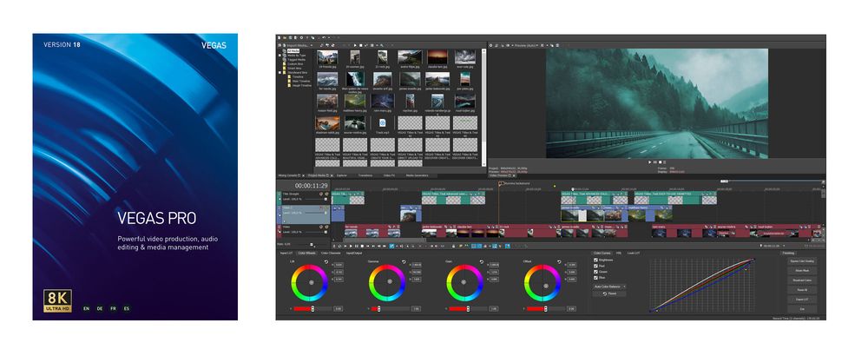Open the Auto Color Balance dropdown

(609, 287)
